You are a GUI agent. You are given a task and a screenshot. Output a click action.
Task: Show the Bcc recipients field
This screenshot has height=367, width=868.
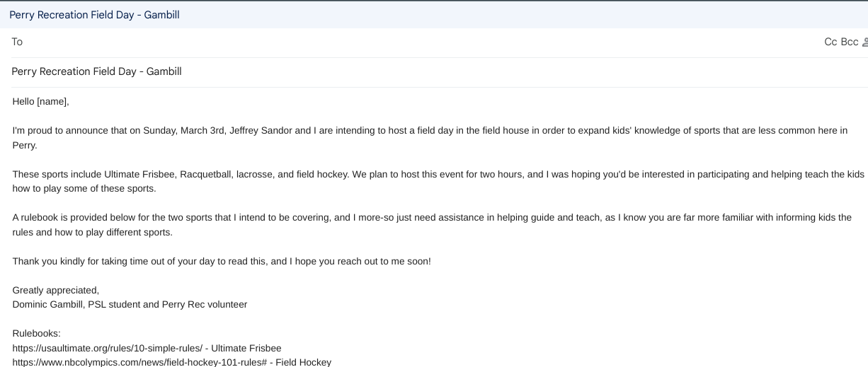pyautogui.click(x=849, y=42)
